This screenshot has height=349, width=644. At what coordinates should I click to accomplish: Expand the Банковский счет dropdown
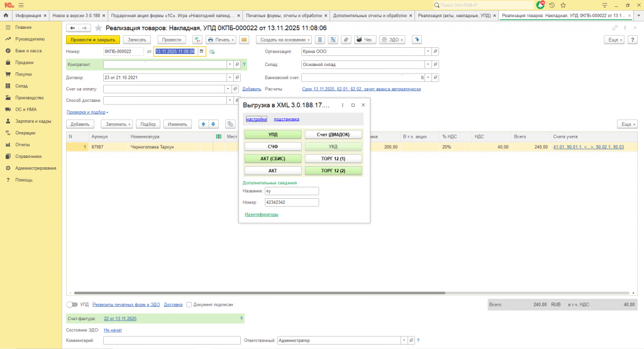coord(428,77)
